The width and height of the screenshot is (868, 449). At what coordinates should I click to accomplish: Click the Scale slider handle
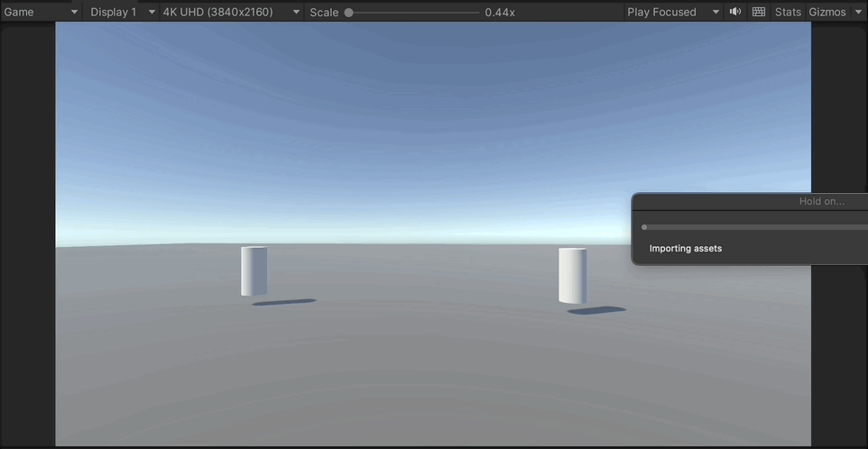349,12
